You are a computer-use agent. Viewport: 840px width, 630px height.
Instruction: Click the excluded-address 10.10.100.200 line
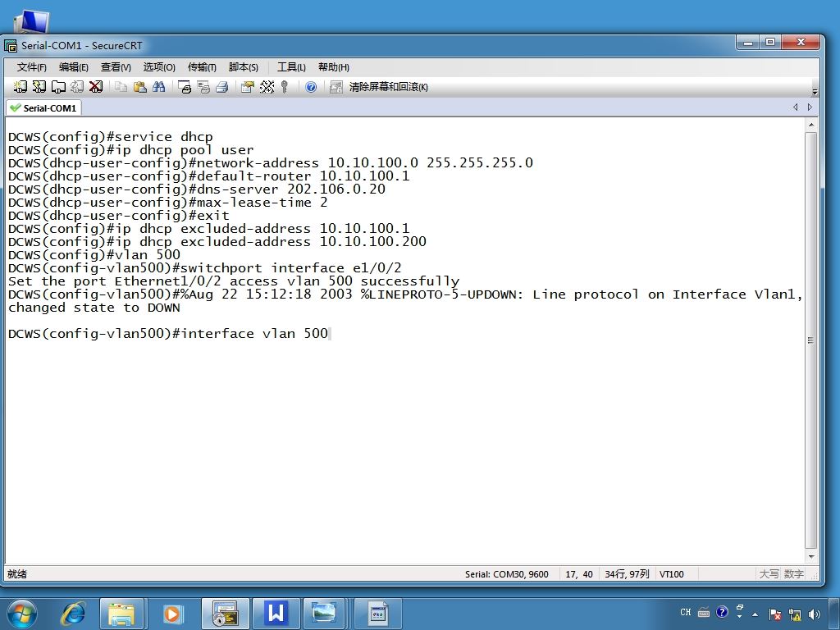(217, 242)
